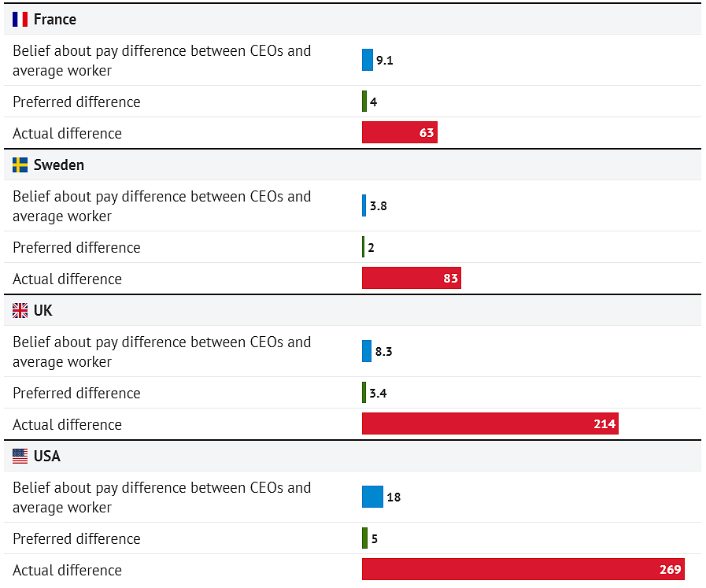Select the USA green preferred bar 5

(364, 538)
